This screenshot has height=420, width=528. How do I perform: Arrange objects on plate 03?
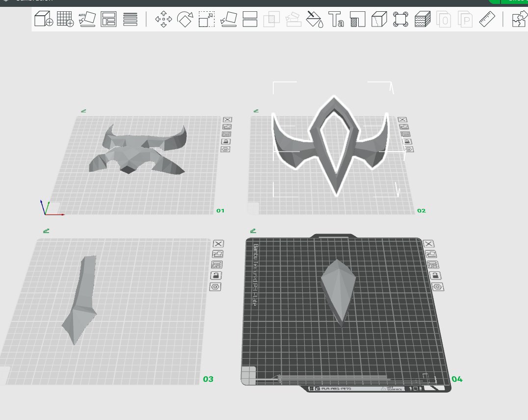click(217, 265)
